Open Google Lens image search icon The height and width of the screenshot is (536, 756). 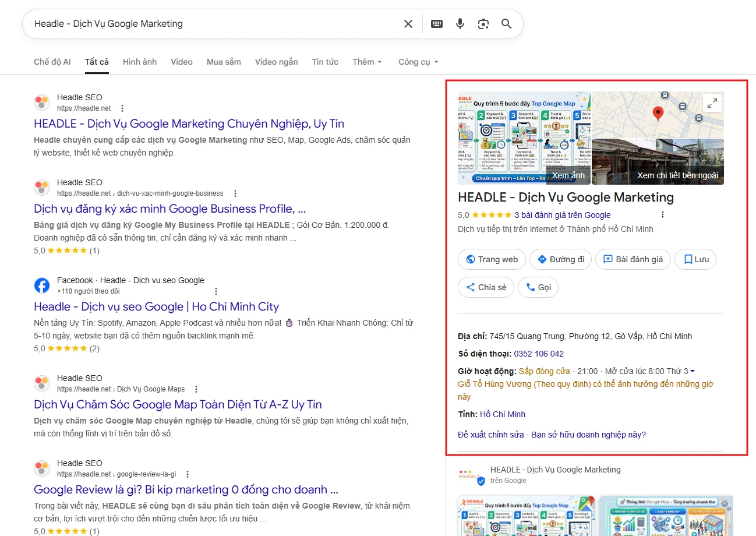(483, 24)
